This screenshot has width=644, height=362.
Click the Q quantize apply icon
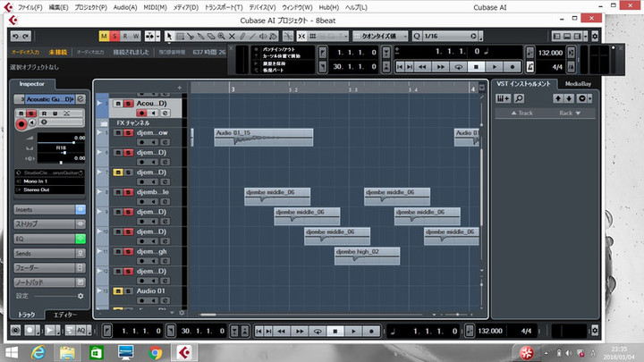417,36
